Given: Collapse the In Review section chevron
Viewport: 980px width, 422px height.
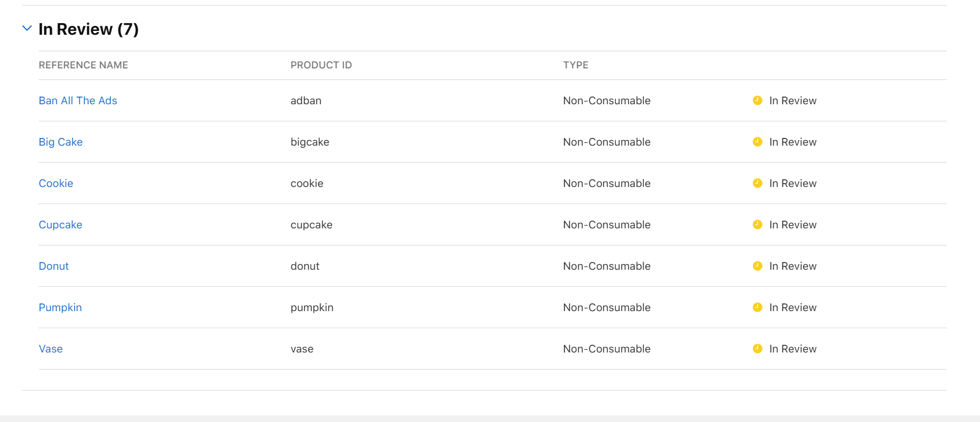Looking at the screenshot, I should [27, 28].
